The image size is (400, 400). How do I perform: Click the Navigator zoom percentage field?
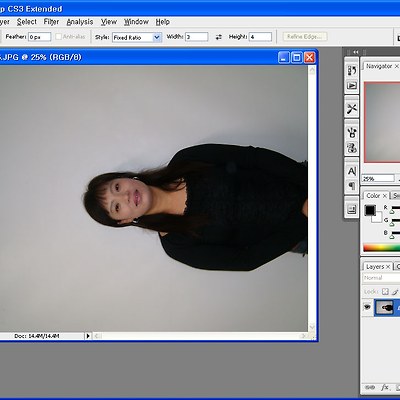(x=378, y=179)
